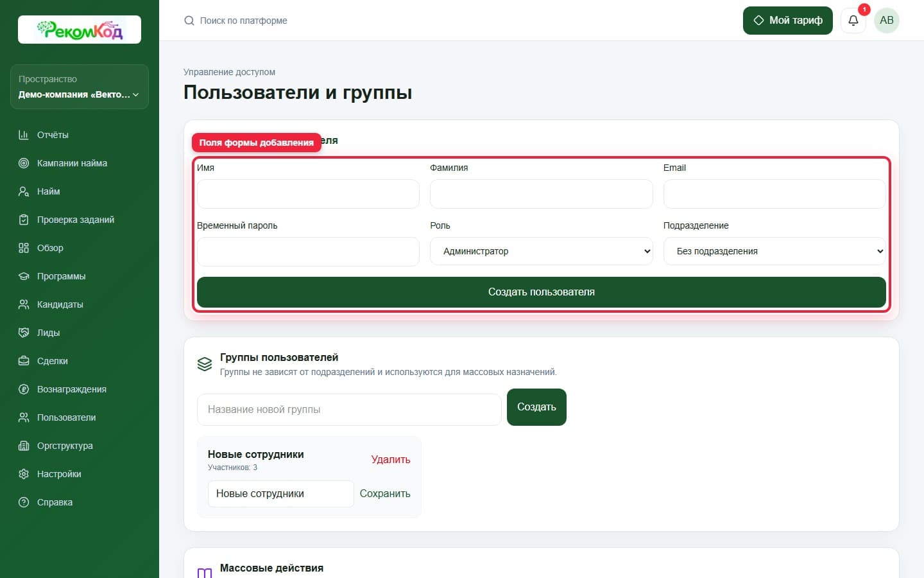Open the AB user avatar menu

point(887,21)
